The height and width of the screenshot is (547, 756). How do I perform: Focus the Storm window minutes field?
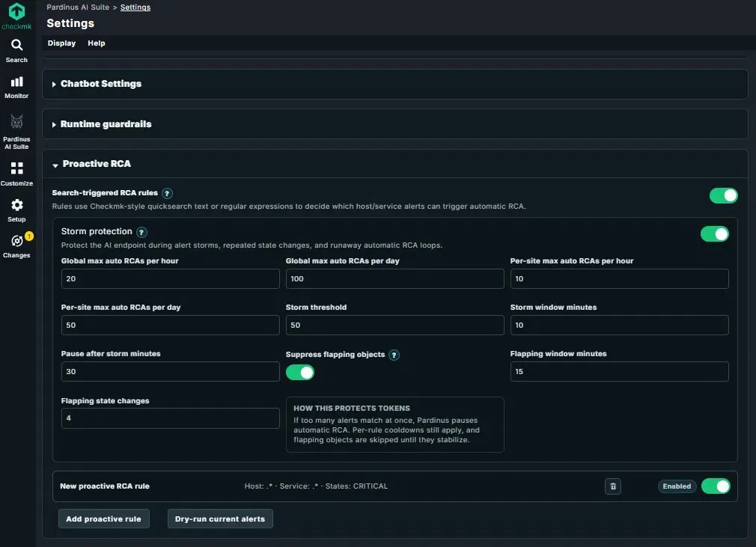619,325
